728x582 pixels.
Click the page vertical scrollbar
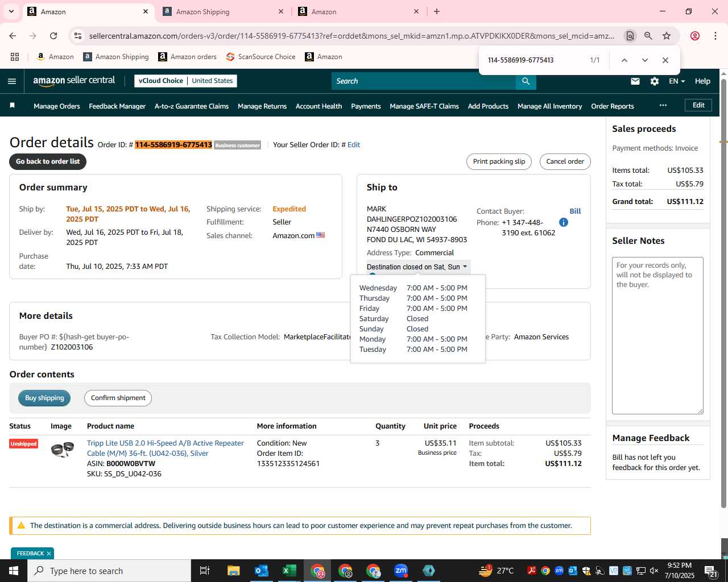point(724,293)
